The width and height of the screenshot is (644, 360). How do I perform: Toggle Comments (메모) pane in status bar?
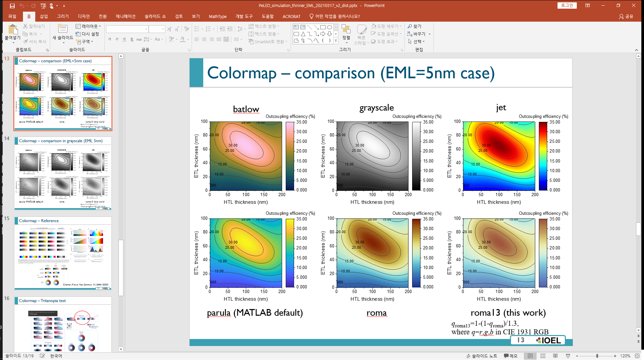(x=511, y=356)
